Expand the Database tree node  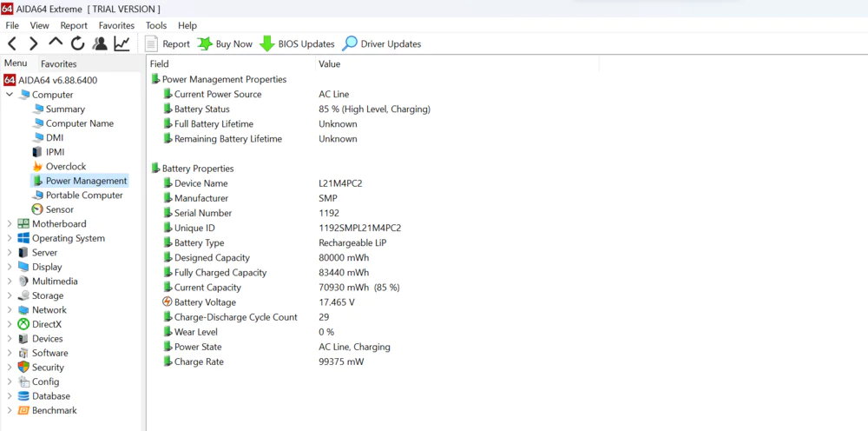[x=10, y=396]
